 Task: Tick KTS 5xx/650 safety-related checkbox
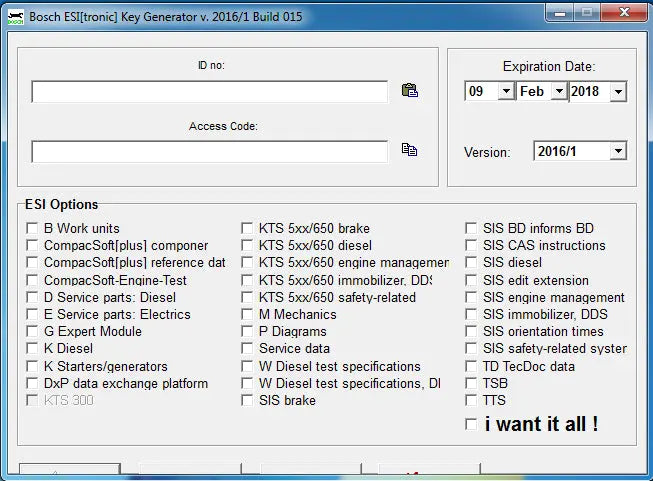247,297
